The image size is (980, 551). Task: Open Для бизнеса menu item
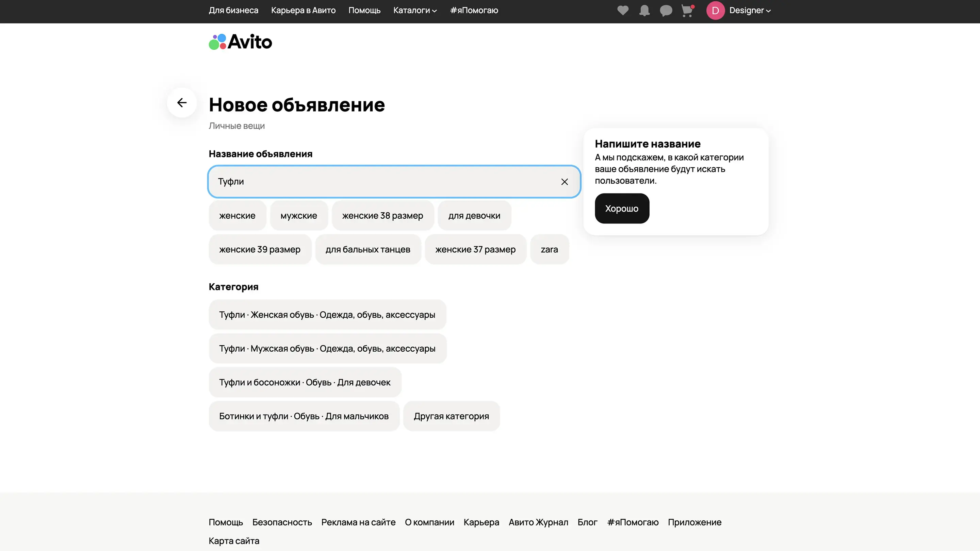[233, 10]
